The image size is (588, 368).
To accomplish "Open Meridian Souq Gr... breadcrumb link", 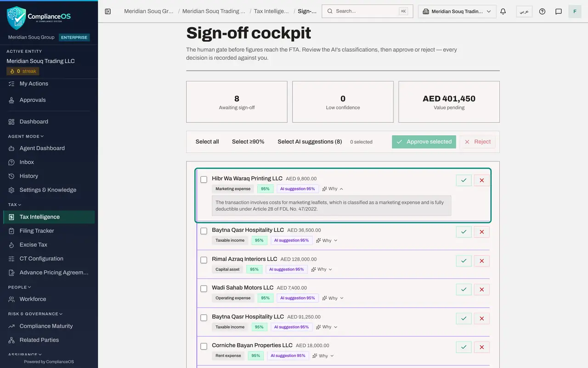I will click(x=149, y=11).
